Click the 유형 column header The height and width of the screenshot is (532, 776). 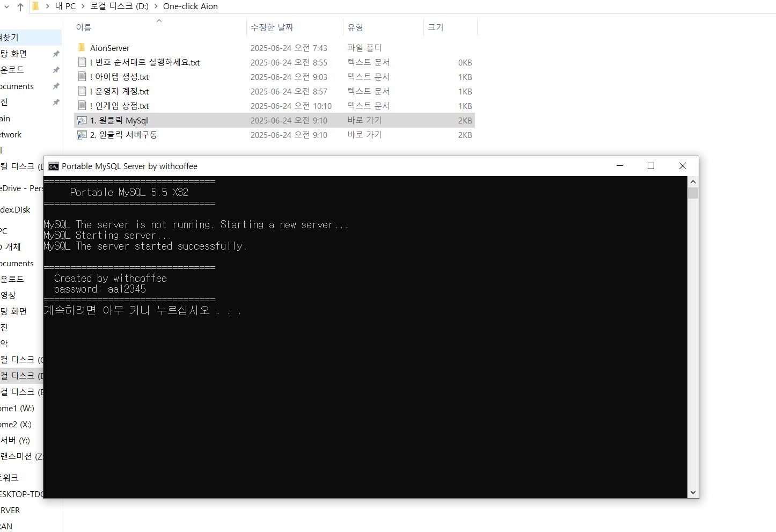355,27
